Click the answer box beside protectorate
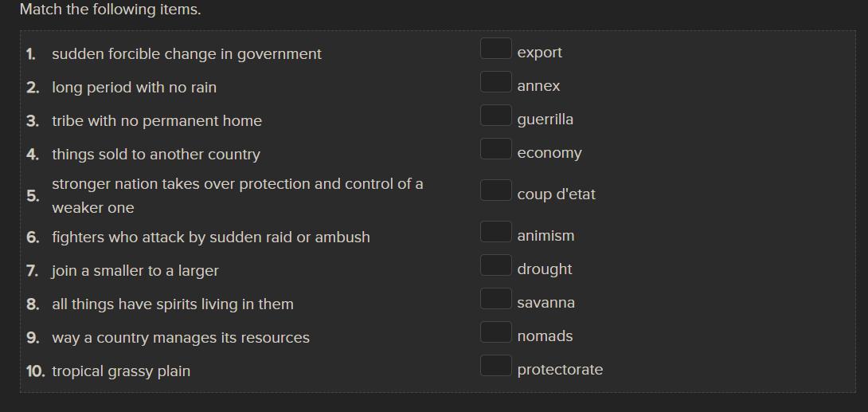The height and width of the screenshot is (412, 868). click(x=495, y=366)
